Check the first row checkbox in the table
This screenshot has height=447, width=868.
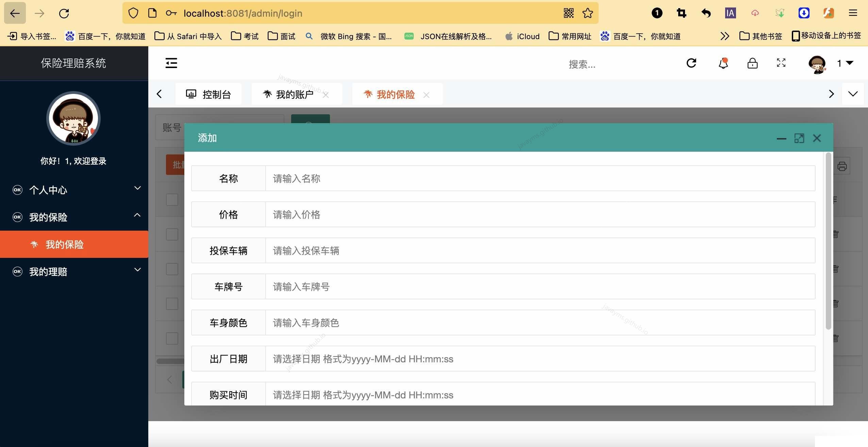[172, 200]
